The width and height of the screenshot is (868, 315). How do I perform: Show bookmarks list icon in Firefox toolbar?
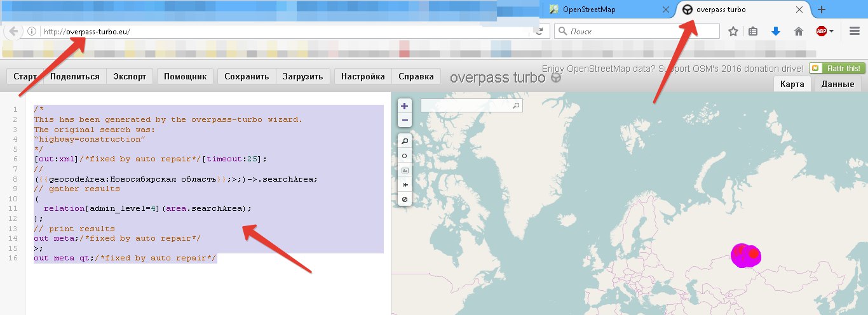754,31
